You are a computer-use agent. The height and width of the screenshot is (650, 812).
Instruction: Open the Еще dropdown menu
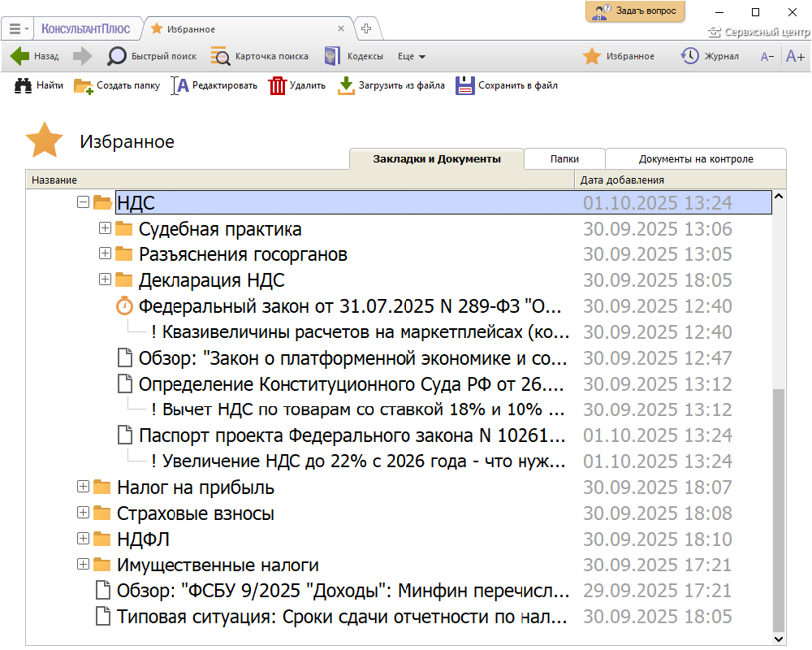[412, 56]
